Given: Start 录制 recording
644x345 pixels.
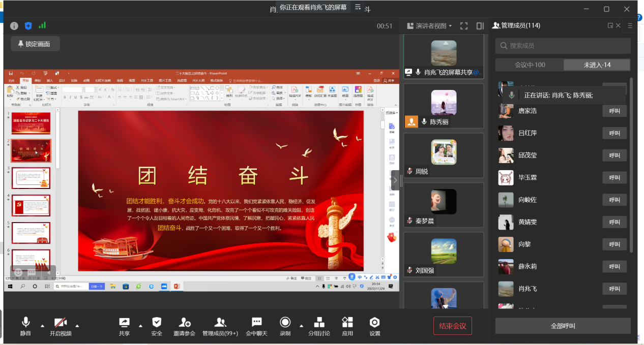Looking at the screenshot, I should (285, 323).
